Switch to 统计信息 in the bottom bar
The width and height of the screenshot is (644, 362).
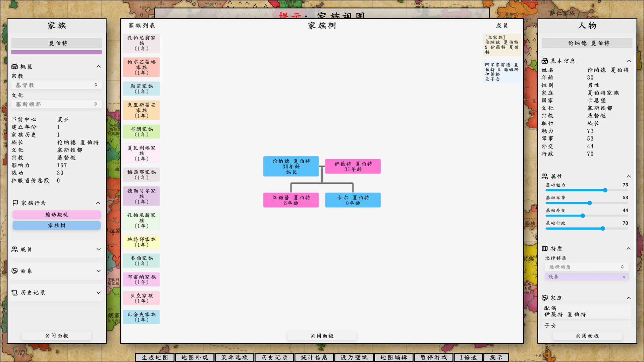[314, 357]
